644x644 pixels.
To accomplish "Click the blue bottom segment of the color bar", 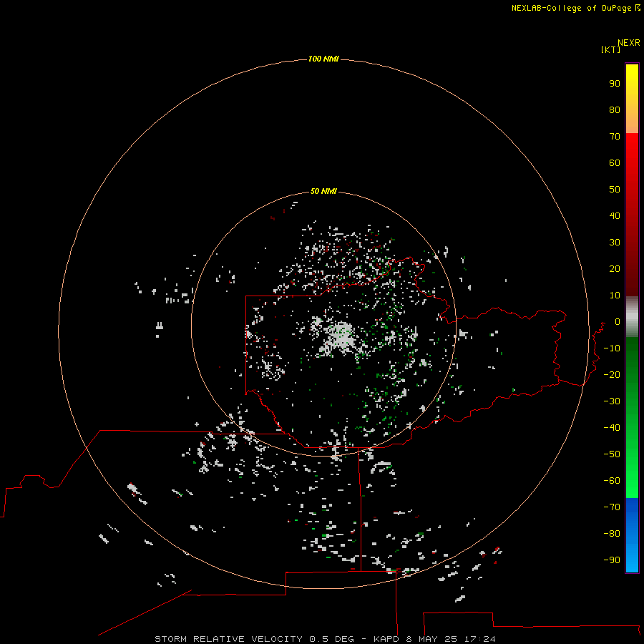I will (632, 535).
